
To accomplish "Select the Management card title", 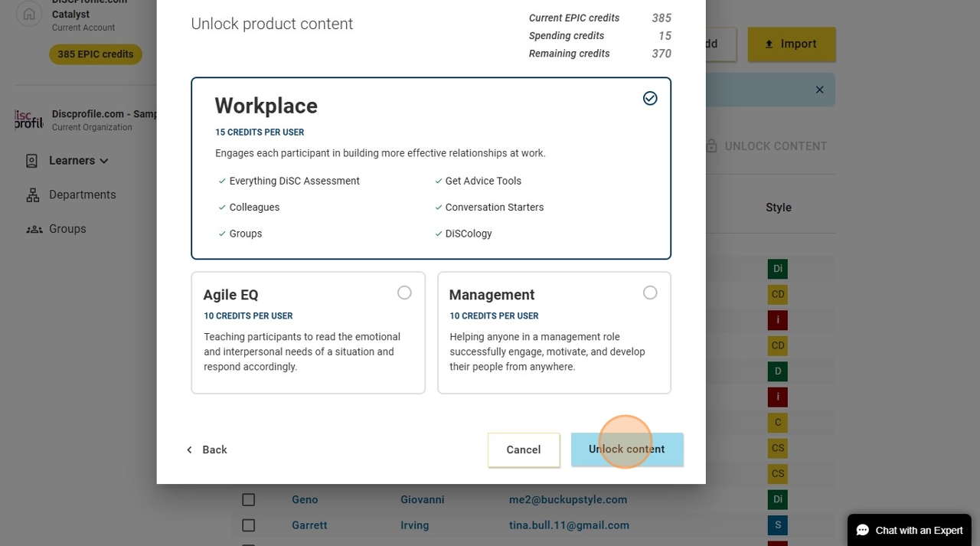I will tap(492, 295).
